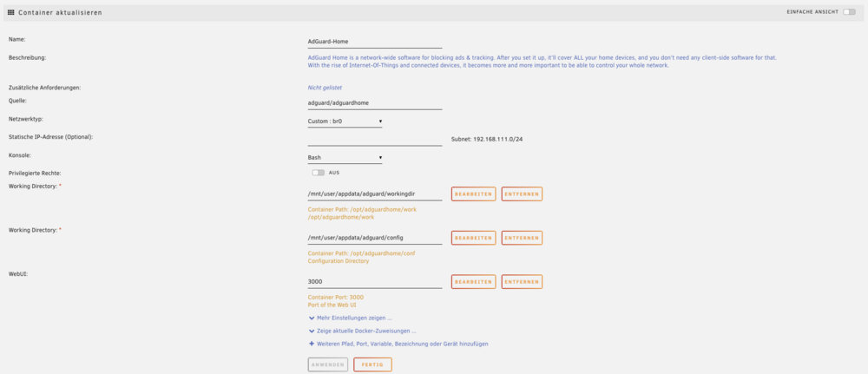The image size is (868, 374).
Task: Click the workingdir path input field
Action: click(375, 194)
